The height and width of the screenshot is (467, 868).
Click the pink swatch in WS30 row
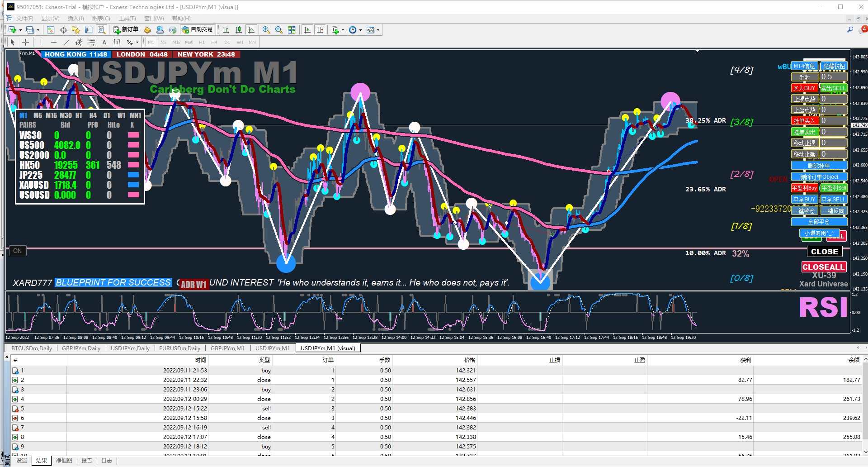tap(133, 135)
